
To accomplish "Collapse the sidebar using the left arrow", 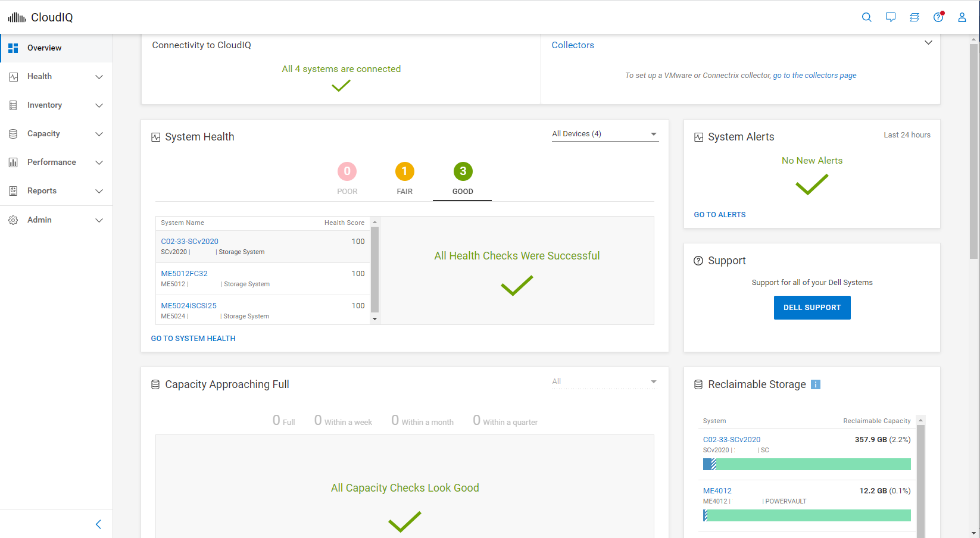I will [x=99, y=524].
